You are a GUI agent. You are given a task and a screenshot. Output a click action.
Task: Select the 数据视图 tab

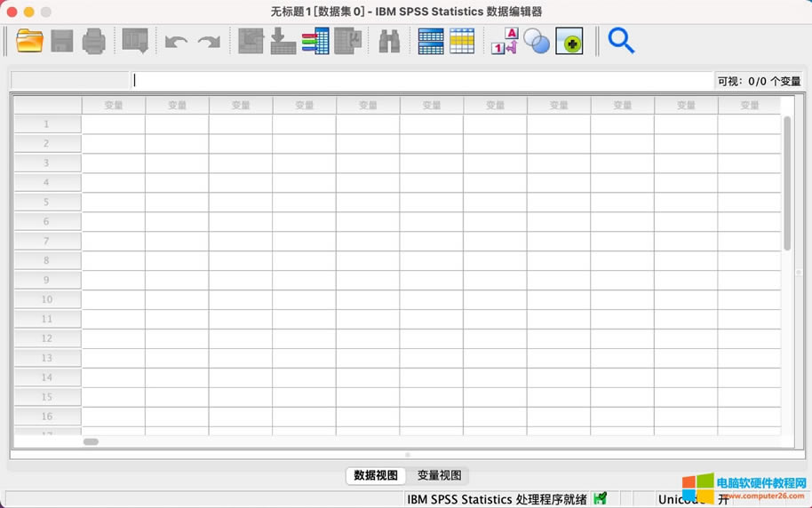click(376, 475)
